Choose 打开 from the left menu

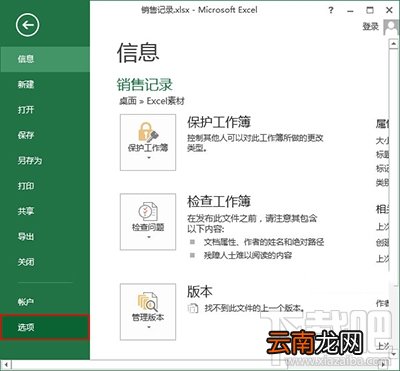[x=45, y=110]
